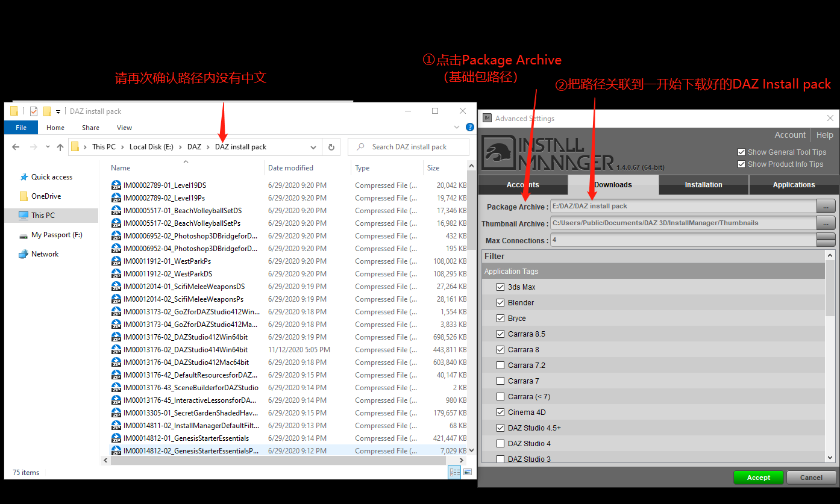Uncheck the DAZ Studio 4.5+ tag

point(500,428)
